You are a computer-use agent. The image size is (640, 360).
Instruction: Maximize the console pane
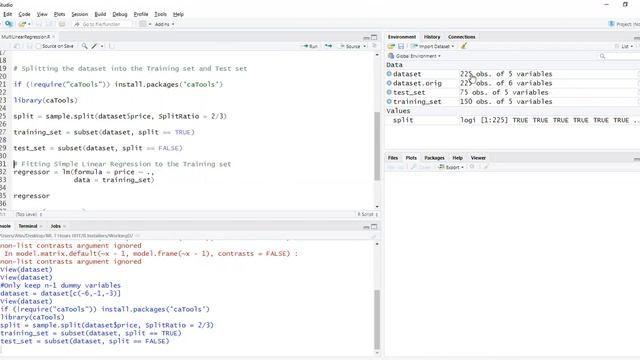pyautogui.click(x=374, y=227)
